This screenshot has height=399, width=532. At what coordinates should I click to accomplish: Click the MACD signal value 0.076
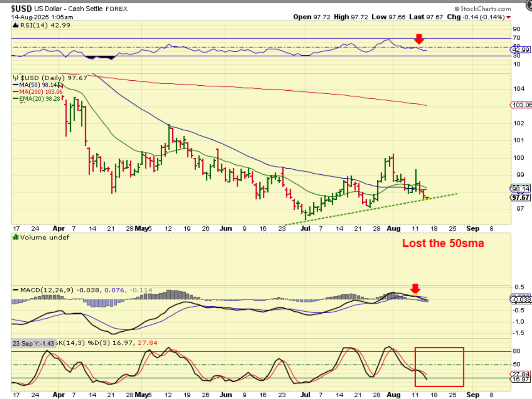114,290
